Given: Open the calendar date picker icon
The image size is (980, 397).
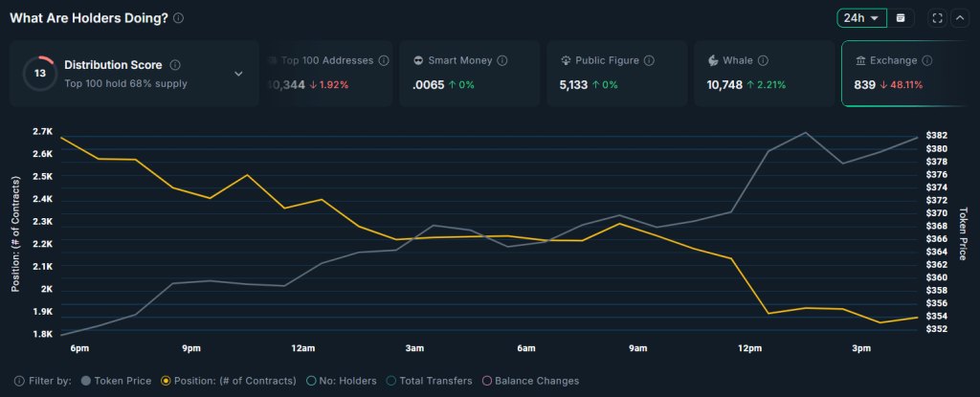Looking at the screenshot, I should tap(901, 18).
